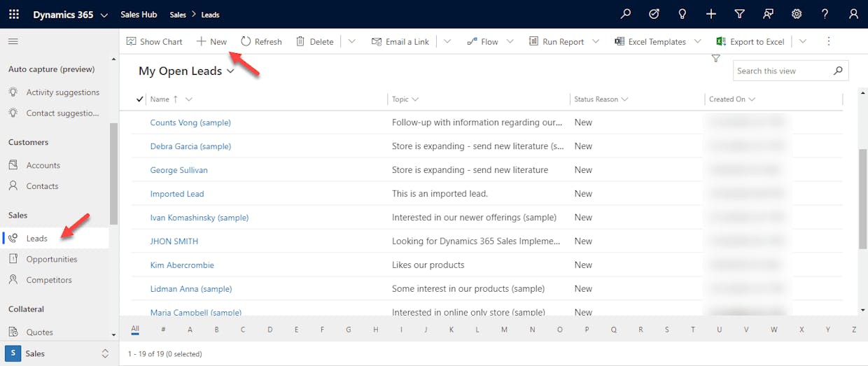Click Show Chart in command bar
The width and height of the screenshot is (868, 366).
[x=154, y=41]
